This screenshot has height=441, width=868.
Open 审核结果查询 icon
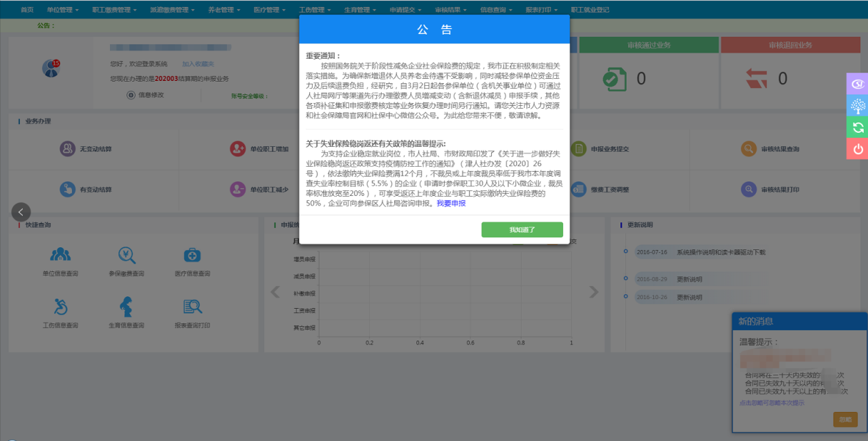(x=749, y=149)
